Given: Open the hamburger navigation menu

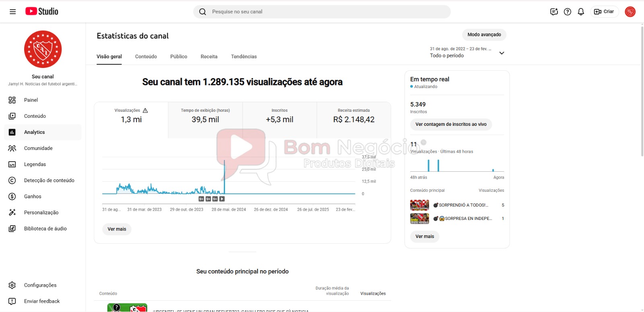Looking at the screenshot, I should click(x=13, y=12).
